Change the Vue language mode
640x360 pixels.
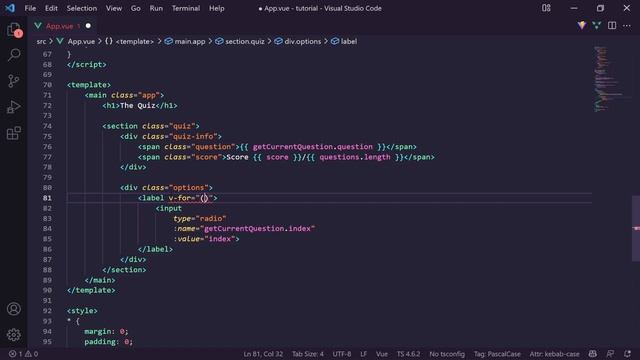pos(382,354)
